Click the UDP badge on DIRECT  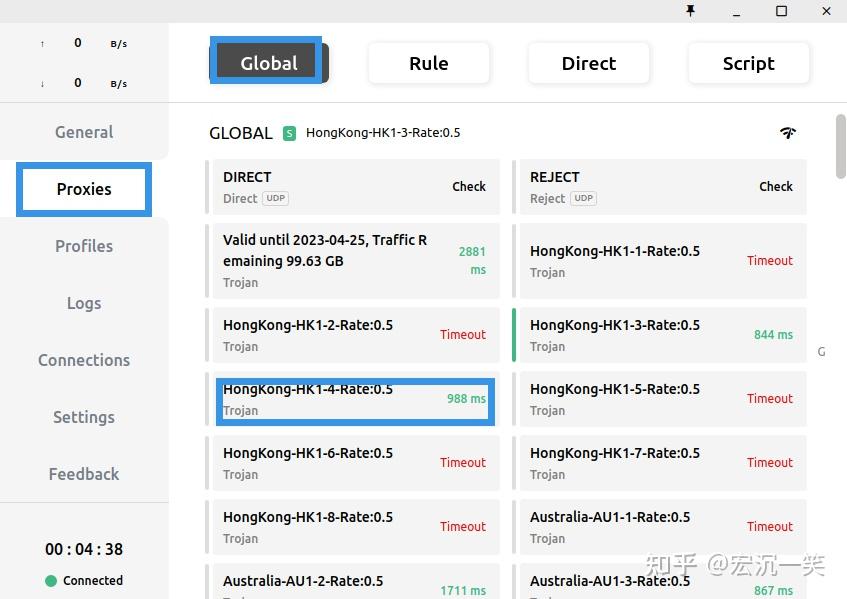coord(275,198)
